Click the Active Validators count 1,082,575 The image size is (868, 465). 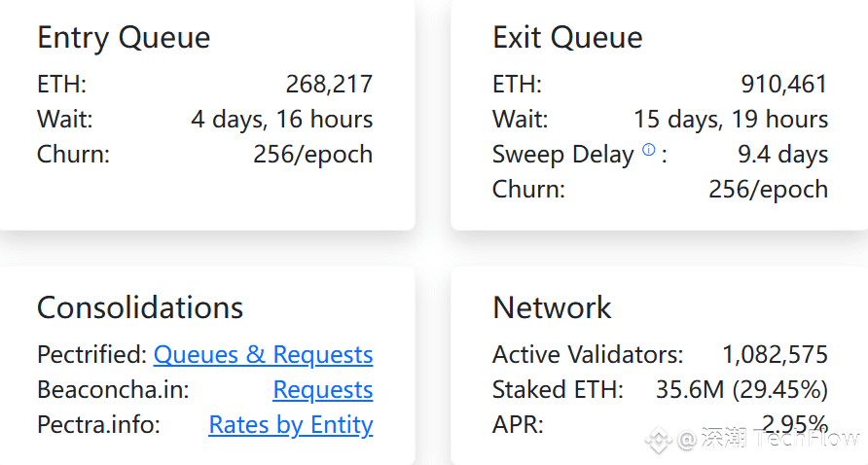point(775,355)
